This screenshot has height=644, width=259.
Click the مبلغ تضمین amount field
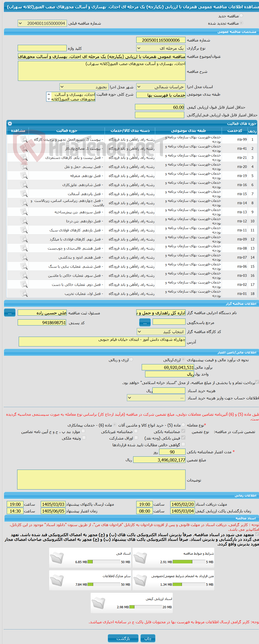click(x=159, y=460)
